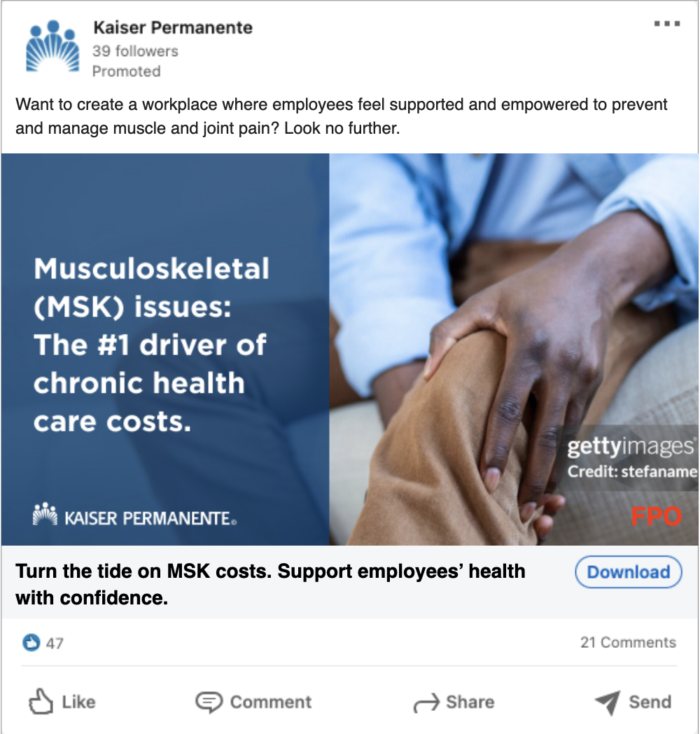Open the three-dot post options menu
This screenshot has width=700, height=734.
(x=667, y=23)
